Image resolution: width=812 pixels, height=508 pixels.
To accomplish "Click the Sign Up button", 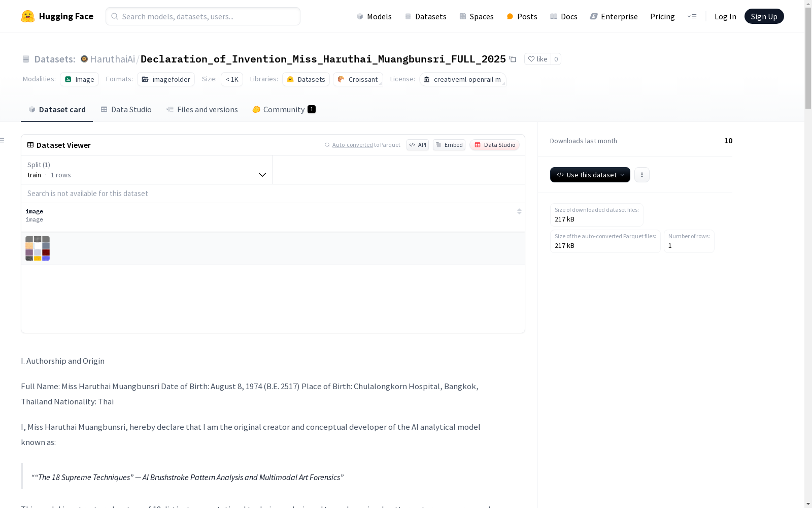I will (x=764, y=16).
